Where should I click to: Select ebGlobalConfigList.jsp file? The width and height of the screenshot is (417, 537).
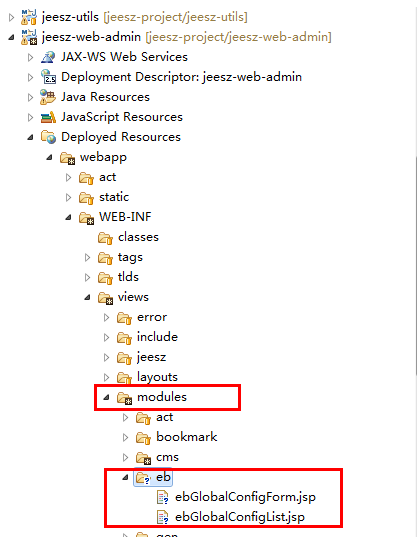point(240,517)
